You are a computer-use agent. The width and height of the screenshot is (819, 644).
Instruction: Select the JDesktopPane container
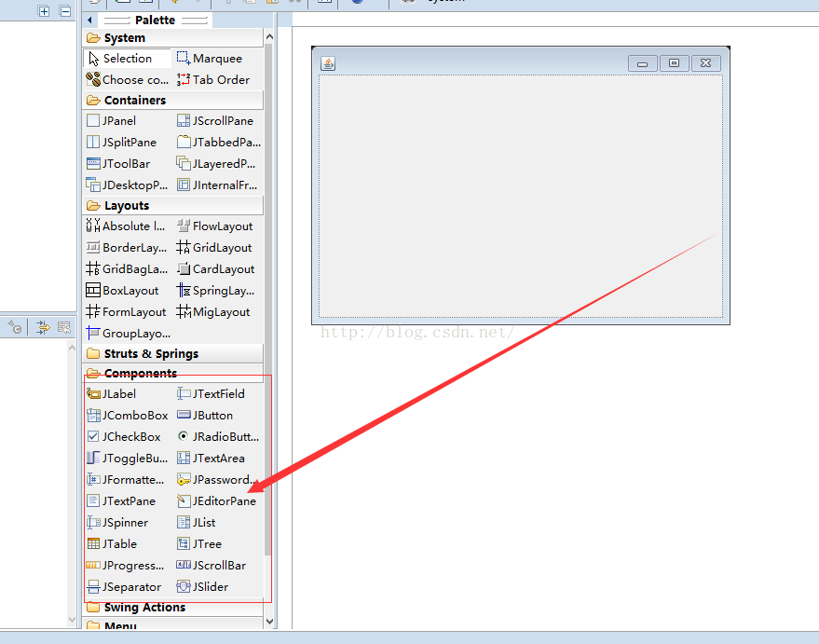point(127,185)
